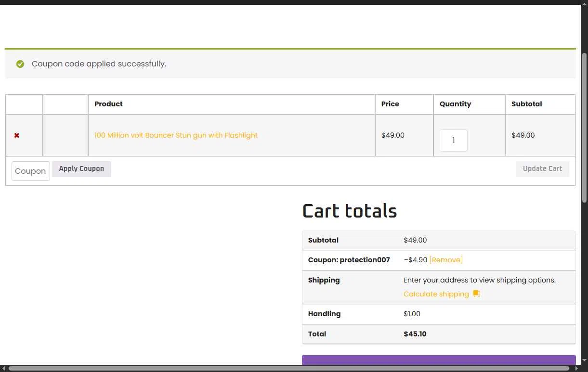Click the Handling fee value $1.00
This screenshot has height=372, width=588.
[412, 314]
